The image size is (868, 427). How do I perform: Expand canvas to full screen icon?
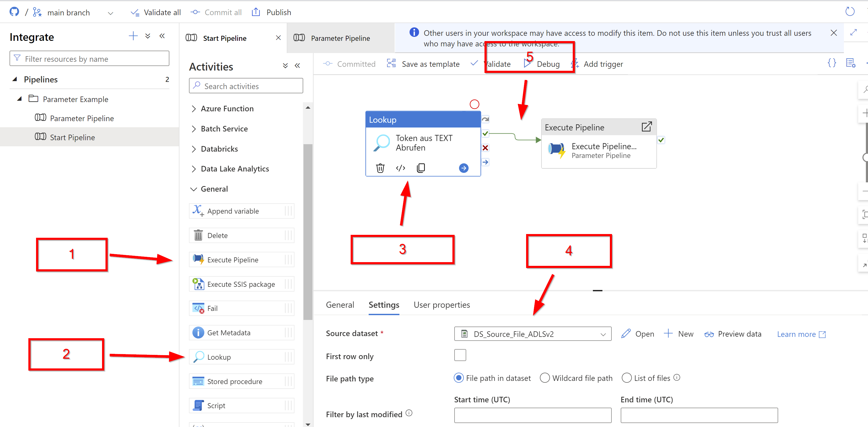[x=853, y=32]
